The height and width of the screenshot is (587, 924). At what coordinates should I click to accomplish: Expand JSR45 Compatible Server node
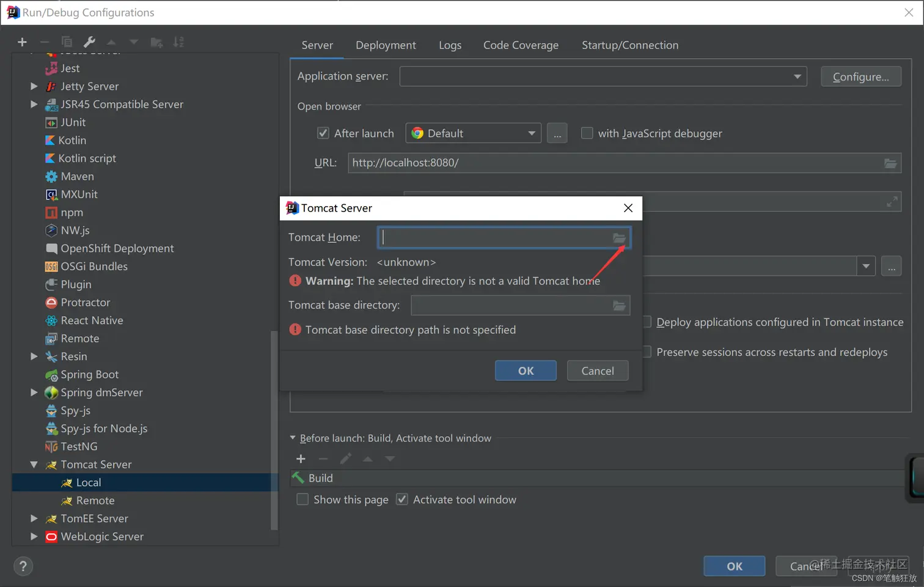[x=34, y=105]
